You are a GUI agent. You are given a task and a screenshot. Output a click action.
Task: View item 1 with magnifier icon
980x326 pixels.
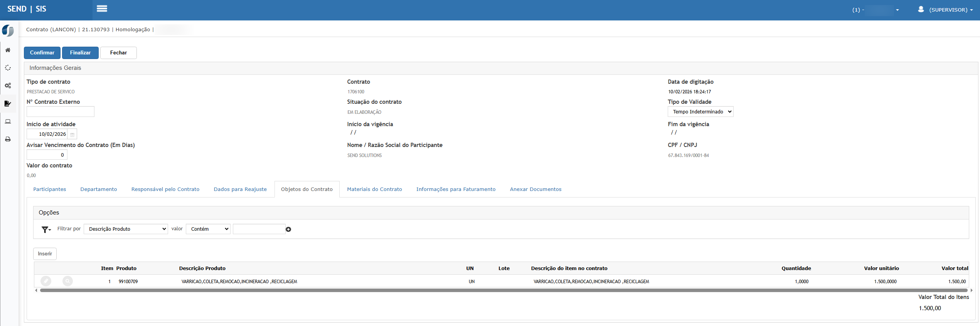coord(67,281)
